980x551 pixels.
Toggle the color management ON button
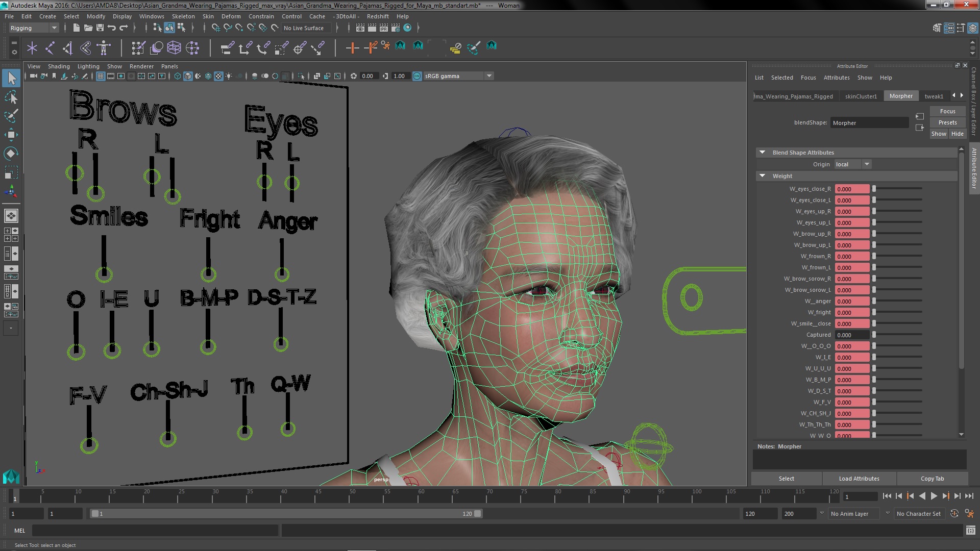pos(417,76)
